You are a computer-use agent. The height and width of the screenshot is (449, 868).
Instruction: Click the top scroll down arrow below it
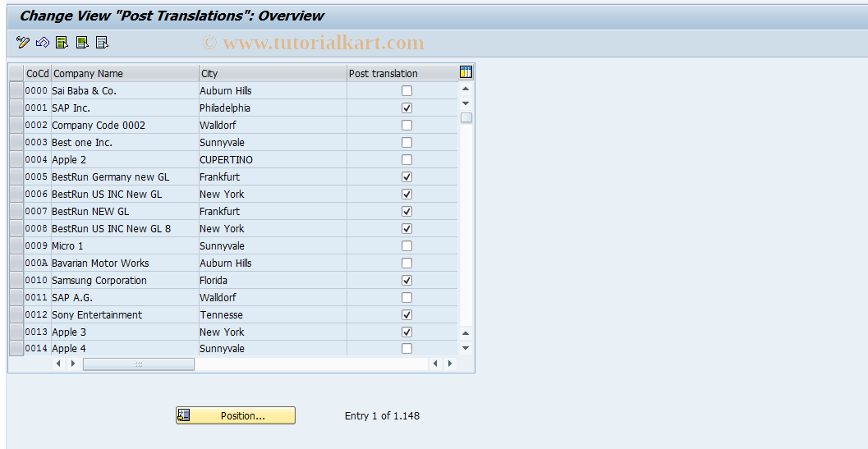[466, 103]
